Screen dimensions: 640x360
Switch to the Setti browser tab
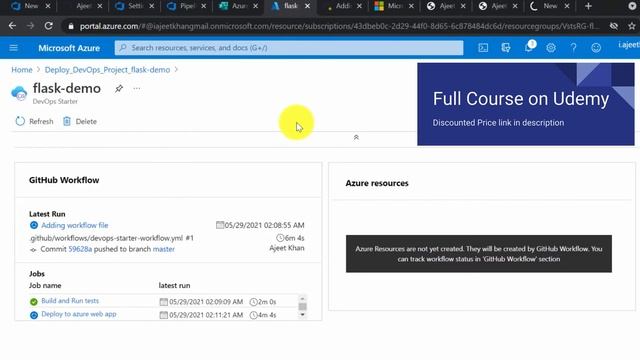(x=135, y=6)
